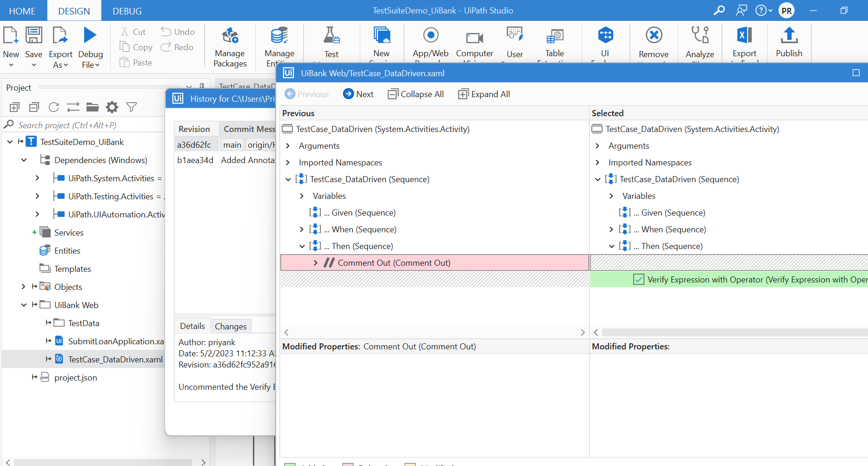
Task: Focus the Search project input field
Action: click(84, 125)
